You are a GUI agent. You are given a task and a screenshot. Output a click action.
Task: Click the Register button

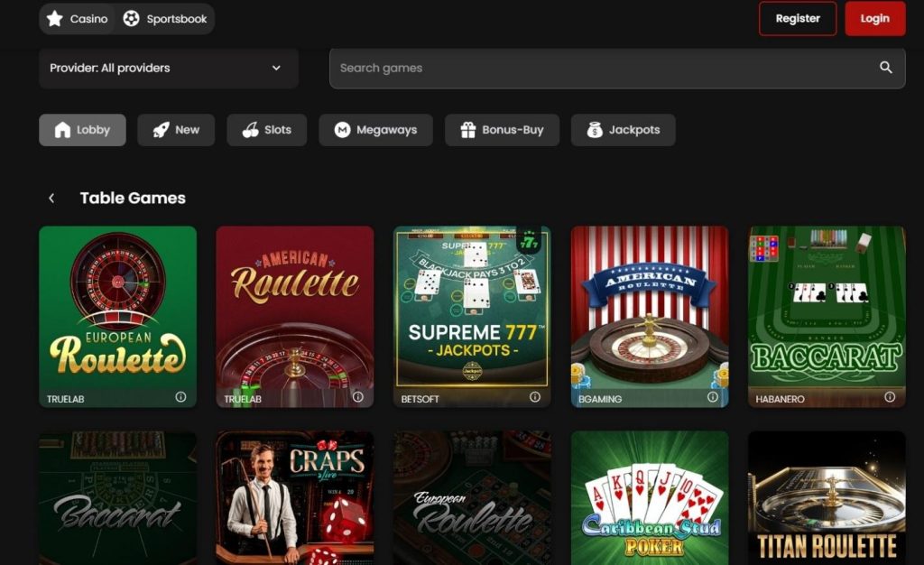(x=798, y=18)
